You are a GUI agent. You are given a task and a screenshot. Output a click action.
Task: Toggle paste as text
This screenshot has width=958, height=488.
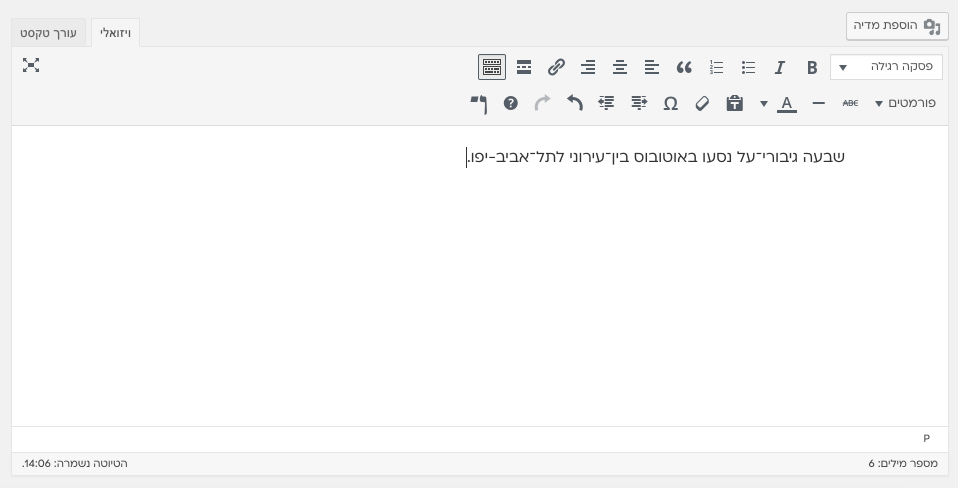[734, 103]
